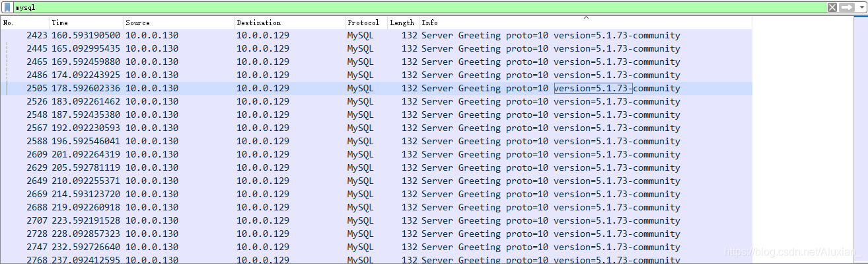Sort by the Length column header
The height and width of the screenshot is (264, 868).
tap(403, 22)
